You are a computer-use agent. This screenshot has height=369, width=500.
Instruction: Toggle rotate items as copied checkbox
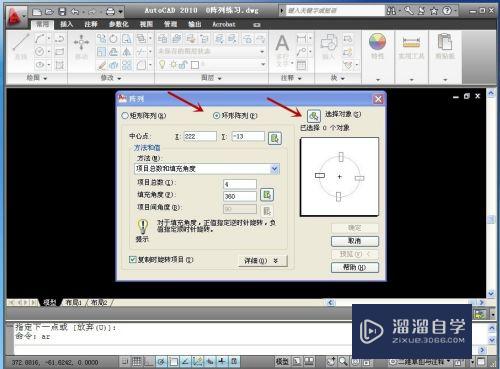pyautogui.click(x=133, y=259)
